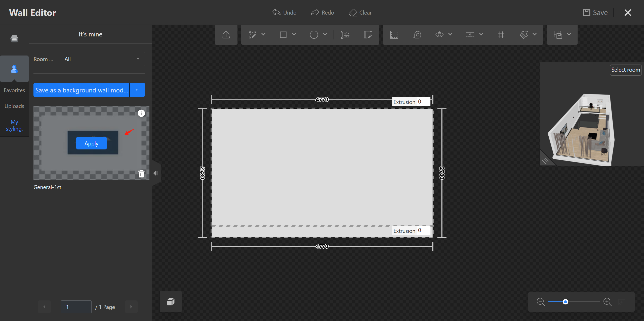The height and width of the screenshot is (321, 644).
Task: Click the upload/export icon in toolbar
Action: point(226,35)
